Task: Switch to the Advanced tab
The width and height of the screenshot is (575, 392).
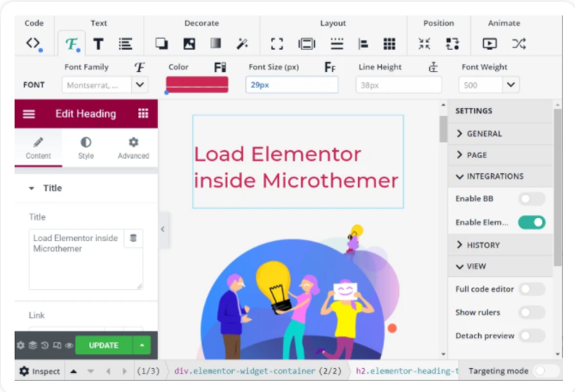Action: 133,148
